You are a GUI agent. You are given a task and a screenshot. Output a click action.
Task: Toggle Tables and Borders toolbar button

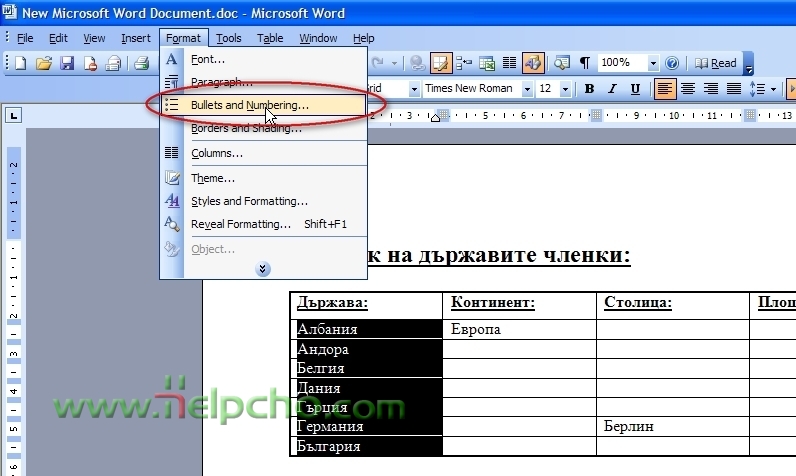pos(441,63)
